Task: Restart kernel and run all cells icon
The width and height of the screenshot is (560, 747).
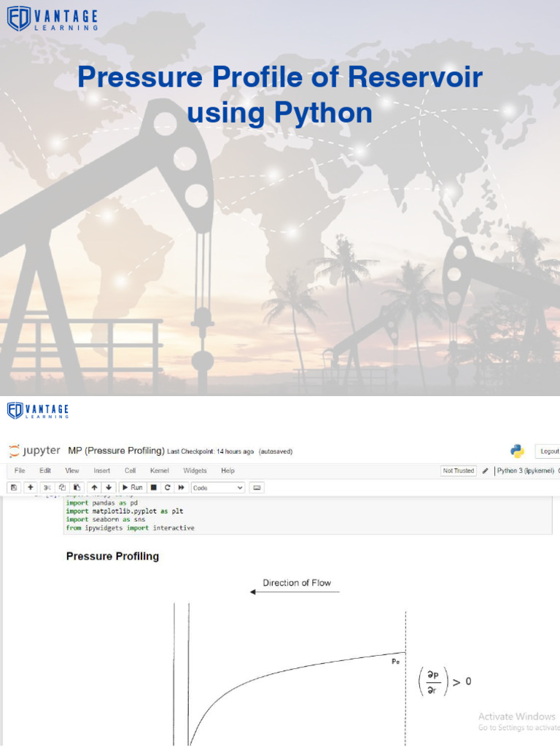Action: click(181, 487)
